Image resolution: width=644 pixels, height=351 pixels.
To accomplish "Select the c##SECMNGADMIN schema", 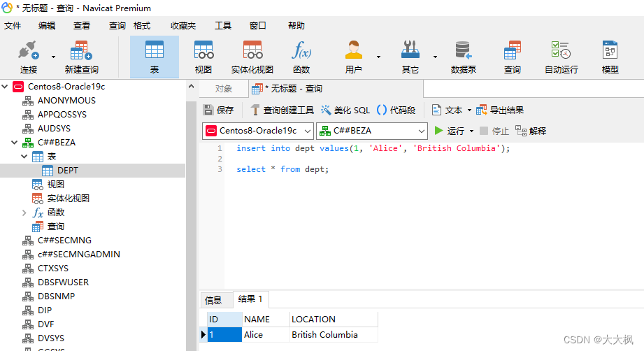I will (79, 254).
